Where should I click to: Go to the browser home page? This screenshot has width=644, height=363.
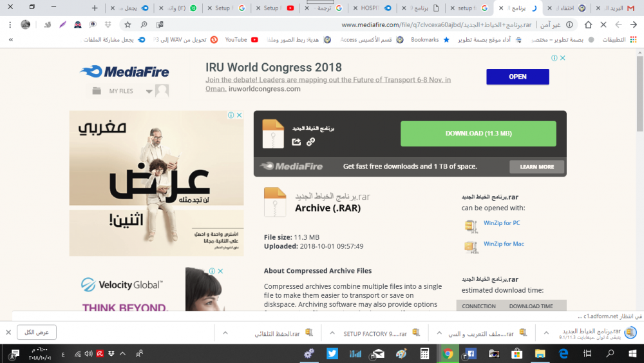point(588,25)
